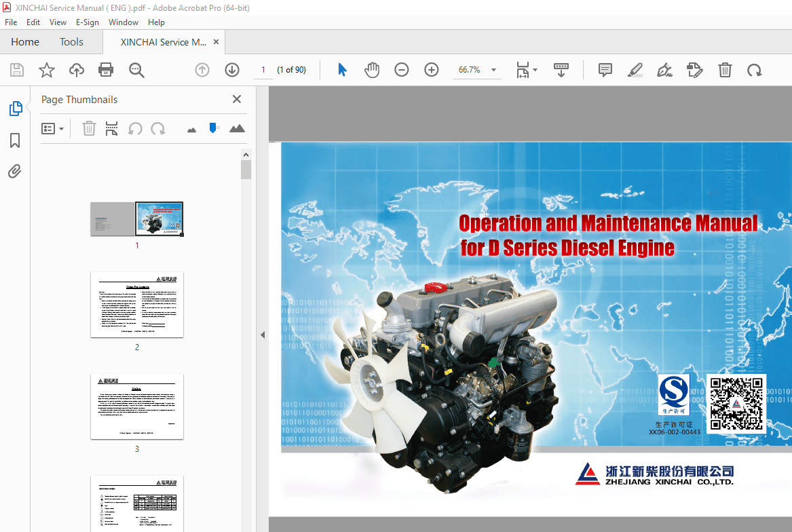
Task: Show the Bookmarks panel
Action: (14, 140)
